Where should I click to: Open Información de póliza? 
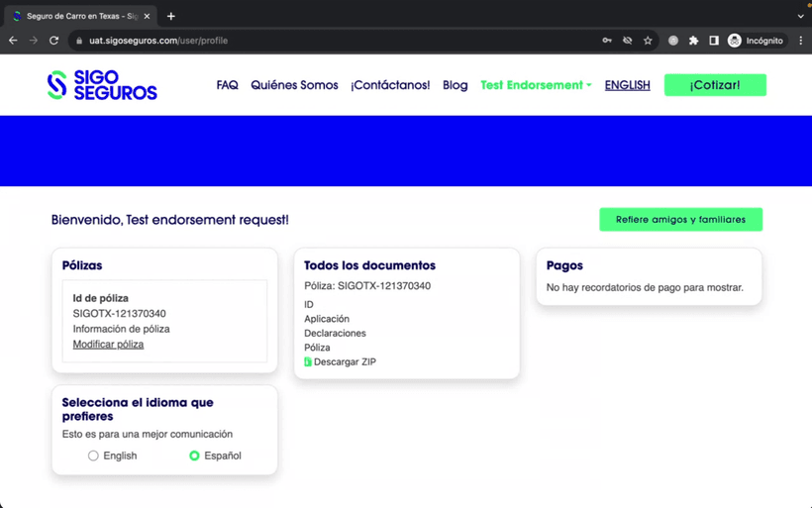121,329
